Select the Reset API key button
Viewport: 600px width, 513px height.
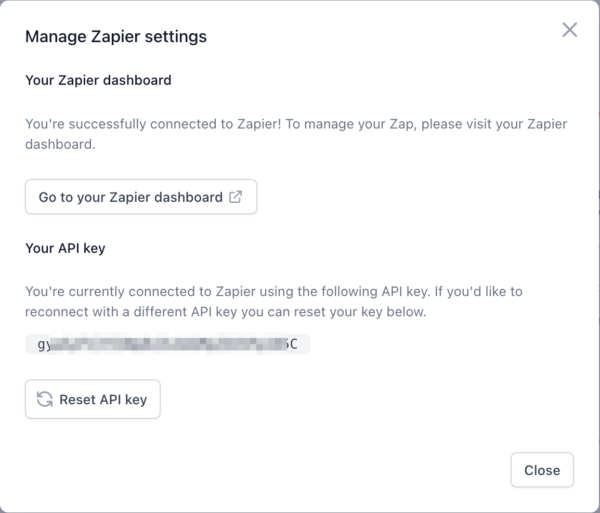click(x=93, y=399)
